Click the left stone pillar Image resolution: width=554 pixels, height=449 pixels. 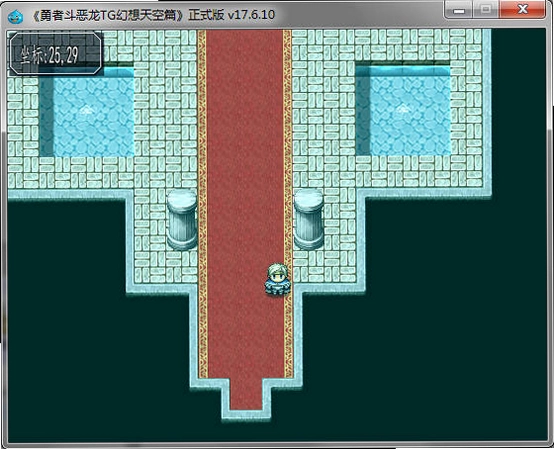pos(182,220)
